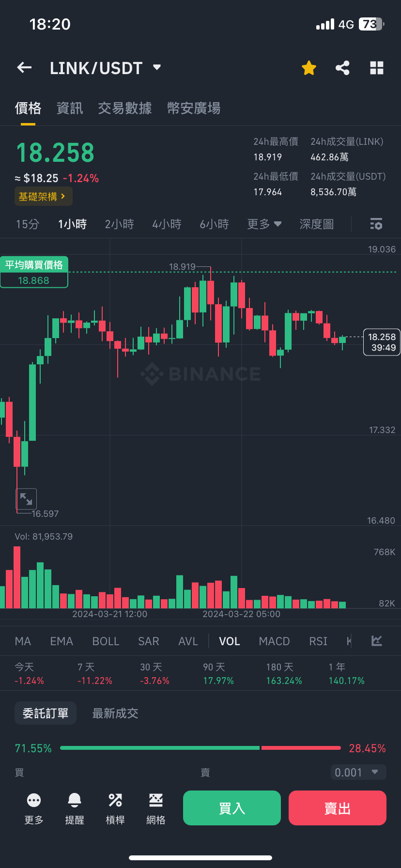
Task: Open chart settings icon beside 深度圖
Action: click(x=376, y=224)
